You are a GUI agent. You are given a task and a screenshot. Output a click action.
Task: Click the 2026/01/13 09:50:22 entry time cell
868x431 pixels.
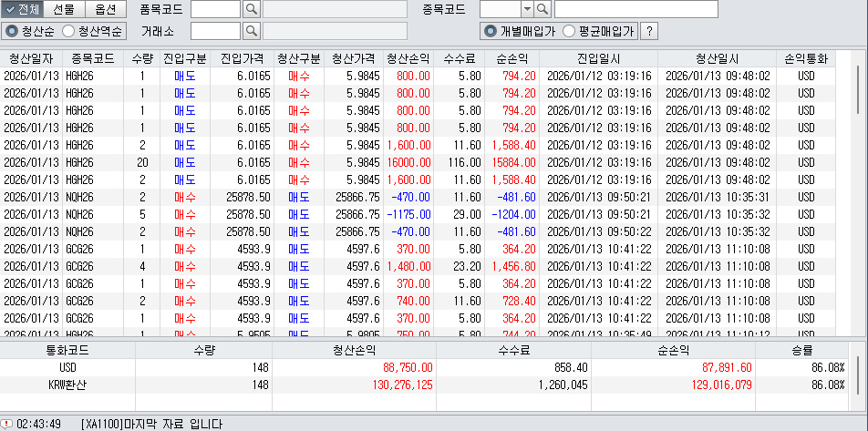(598, 232)
